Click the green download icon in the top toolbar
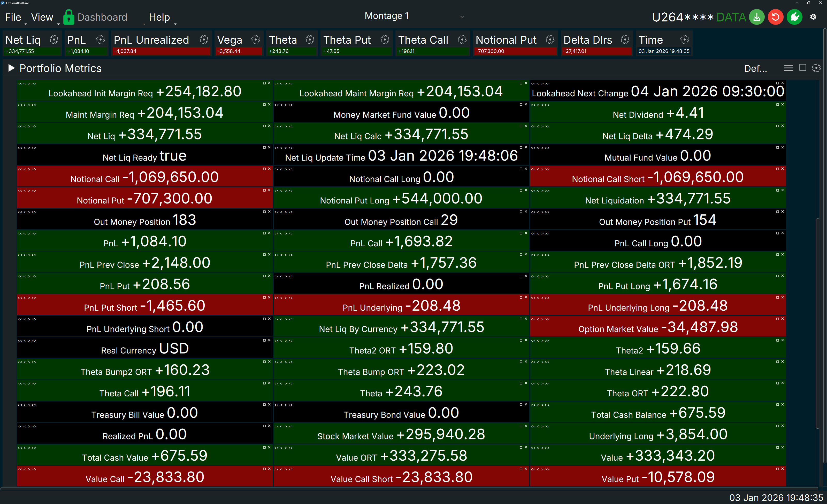The width and height of the screenshot is (827, 504). click(757, 17)
